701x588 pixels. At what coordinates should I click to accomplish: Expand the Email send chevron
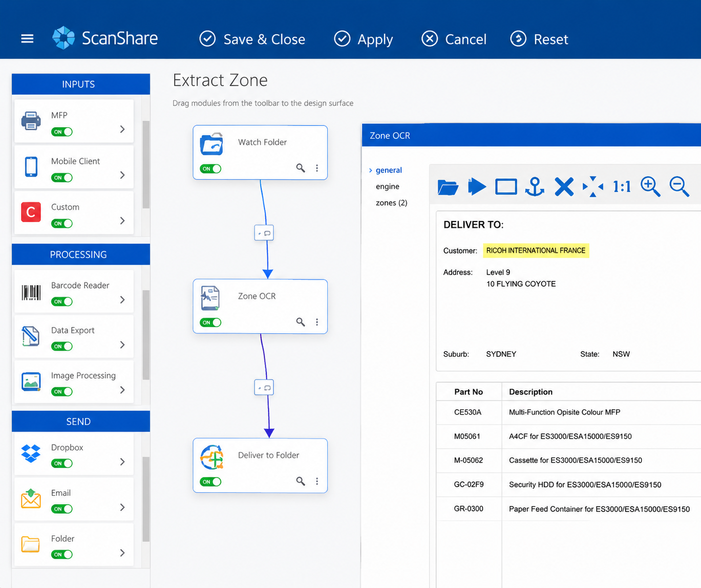[x=122, y=507]
